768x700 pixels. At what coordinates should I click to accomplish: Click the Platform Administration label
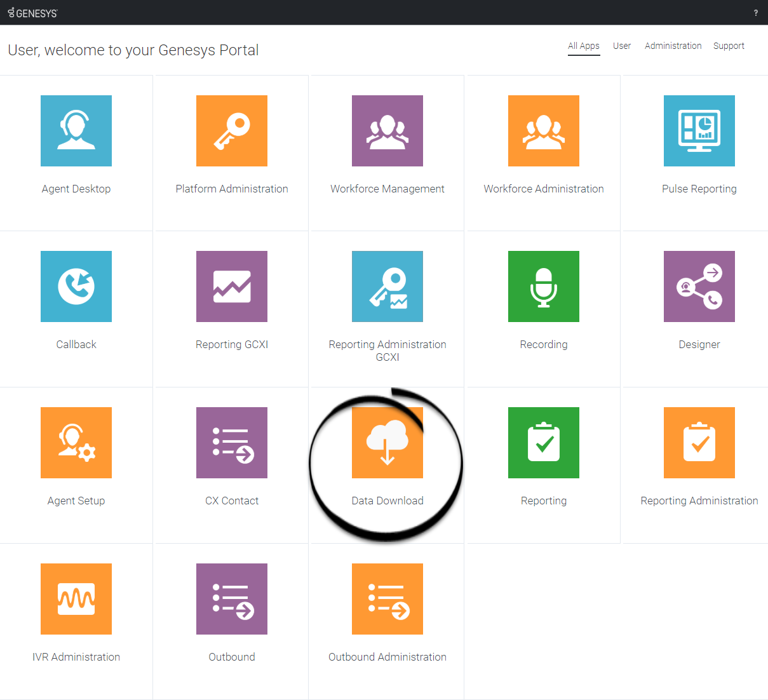[x=232, y=189]
